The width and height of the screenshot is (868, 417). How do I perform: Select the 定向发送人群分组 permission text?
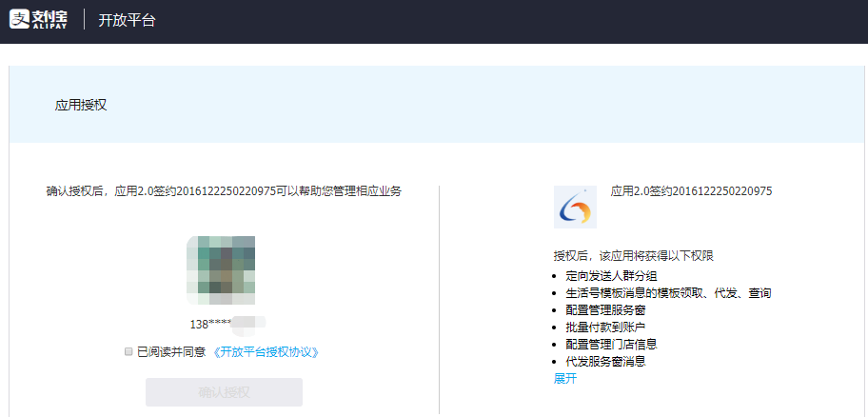611,276
